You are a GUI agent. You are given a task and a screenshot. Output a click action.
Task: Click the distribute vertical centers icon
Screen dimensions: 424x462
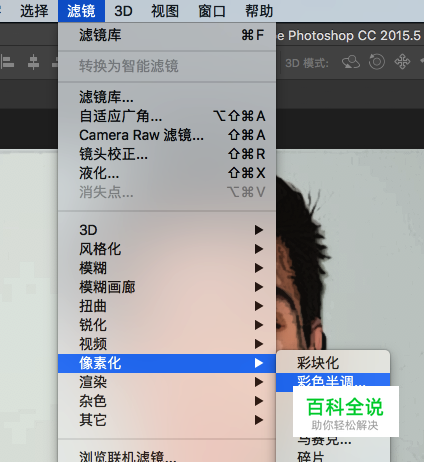coord(33,62)
